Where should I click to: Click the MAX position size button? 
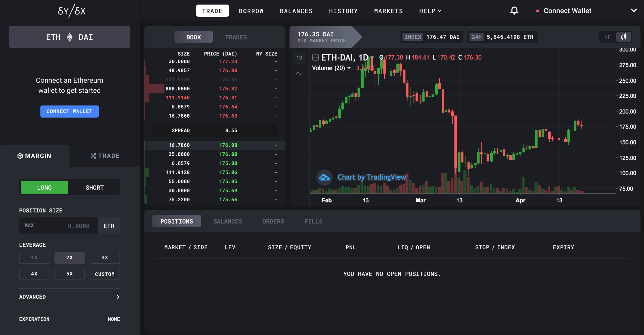[29, 225]
